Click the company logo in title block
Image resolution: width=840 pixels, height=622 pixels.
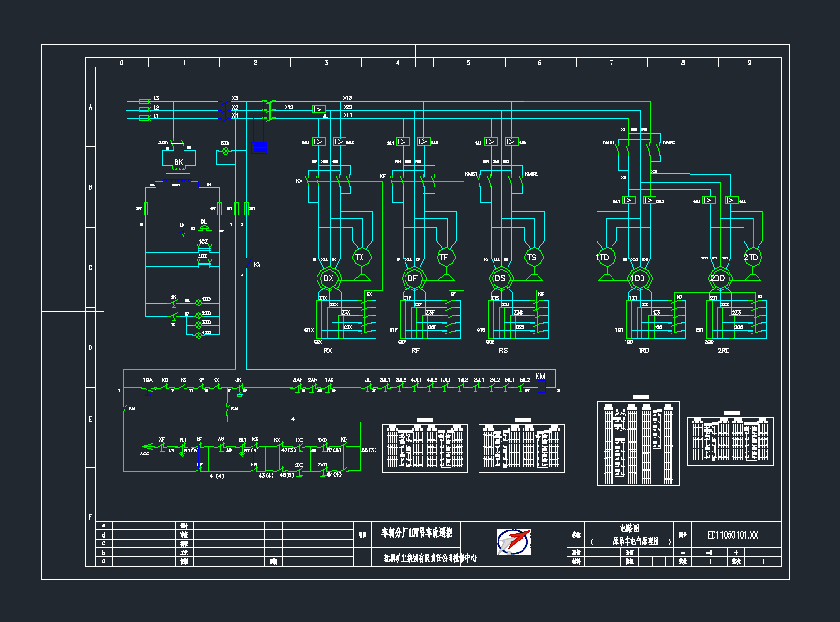coord(513,542)
